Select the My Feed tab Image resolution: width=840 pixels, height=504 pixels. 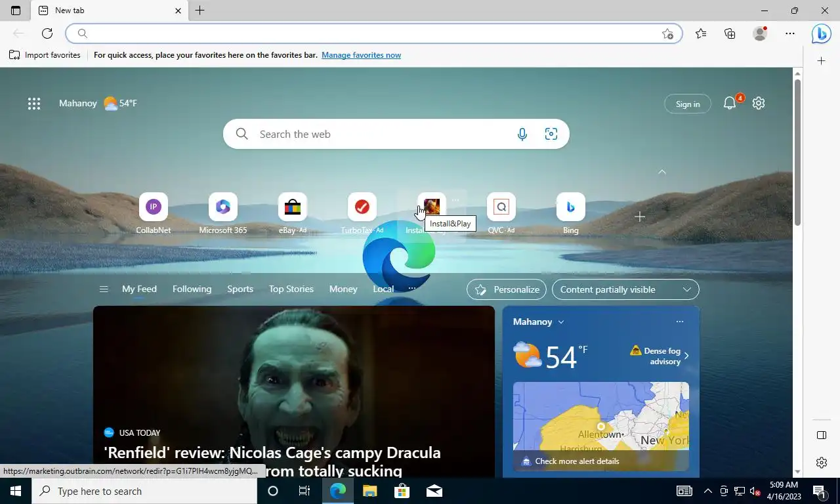point(139,289)
